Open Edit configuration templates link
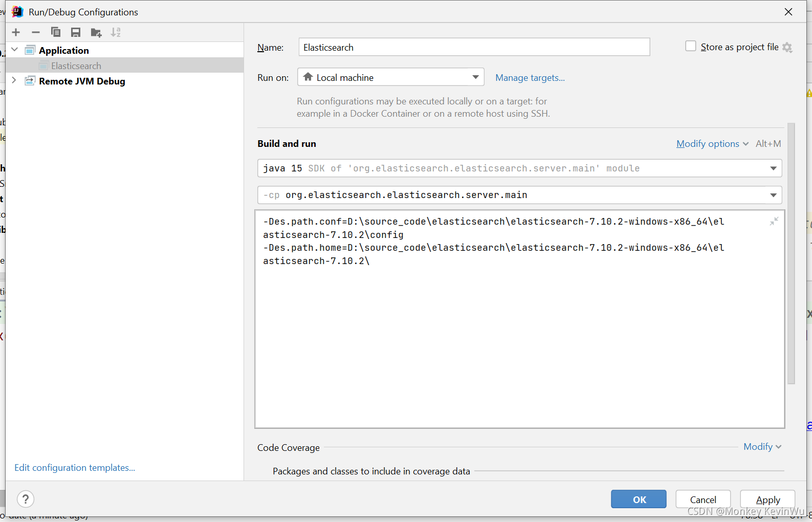Viewport: 812px width, 522px height. 75,468
